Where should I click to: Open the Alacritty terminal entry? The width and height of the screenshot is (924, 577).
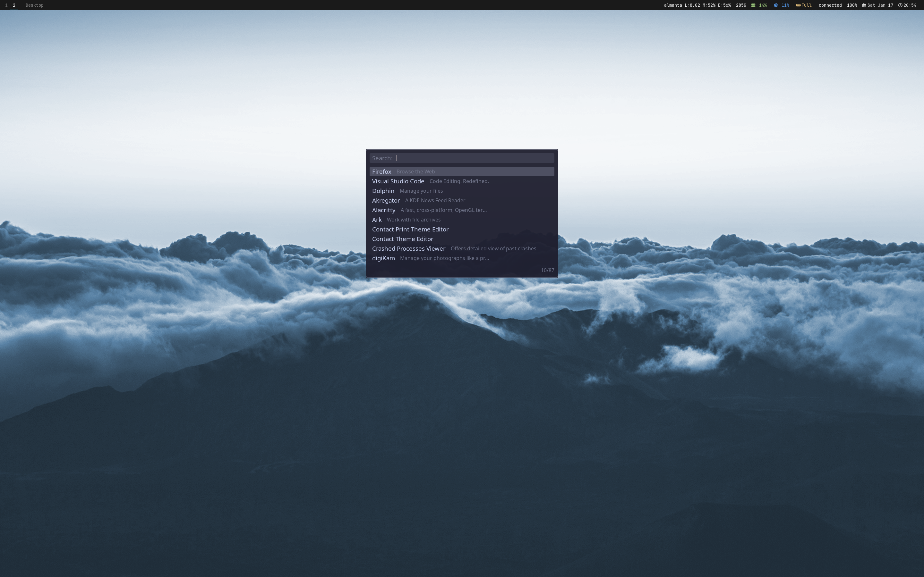(x=384, y=210)
